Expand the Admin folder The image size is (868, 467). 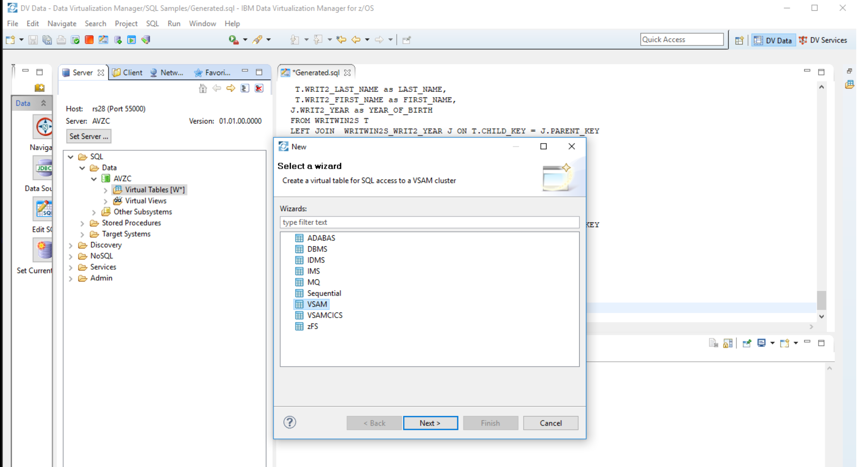[70, 278]
